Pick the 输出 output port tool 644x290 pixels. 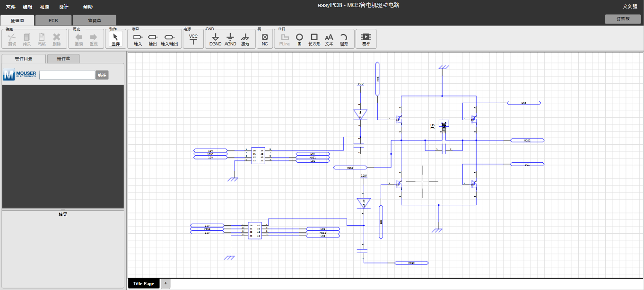point(153,39)
